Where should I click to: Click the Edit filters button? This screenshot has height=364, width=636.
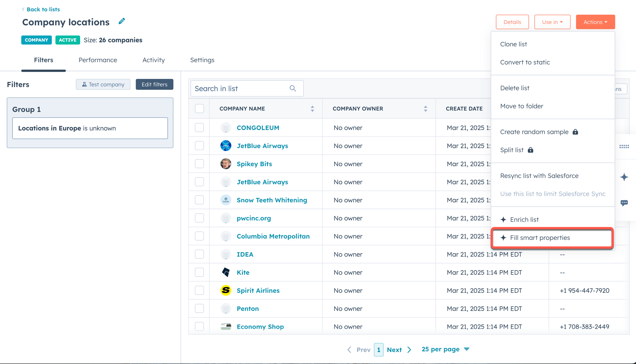tap(154, 84)
